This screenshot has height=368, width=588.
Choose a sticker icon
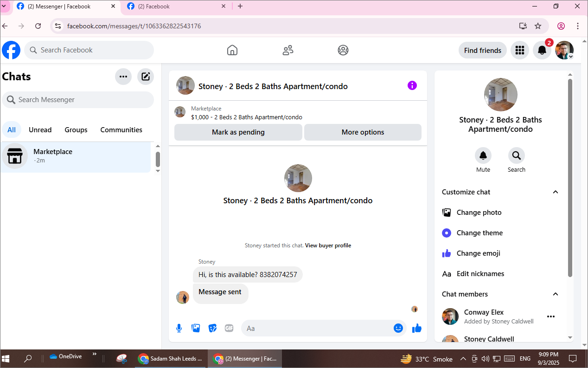(212, 328)
